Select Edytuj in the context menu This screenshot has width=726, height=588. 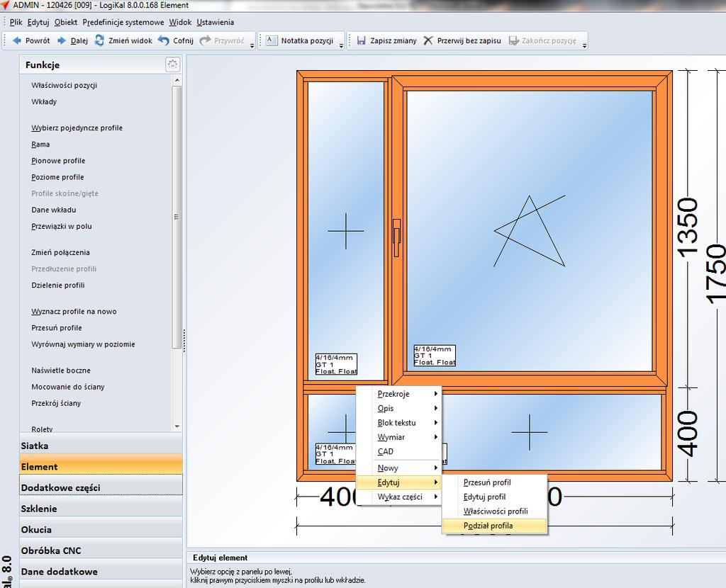pyautogui.click(x=398, y=482)
